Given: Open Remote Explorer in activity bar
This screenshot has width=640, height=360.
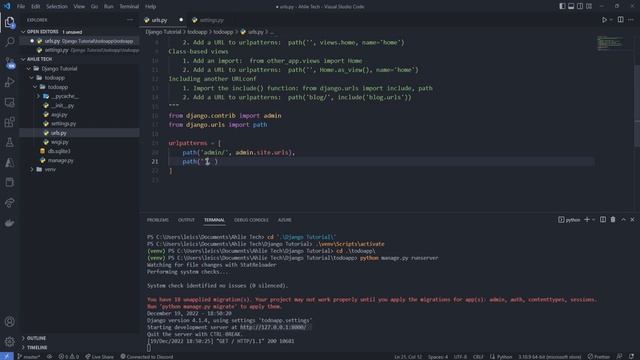Looking at the screenshot, I should 9,102.
